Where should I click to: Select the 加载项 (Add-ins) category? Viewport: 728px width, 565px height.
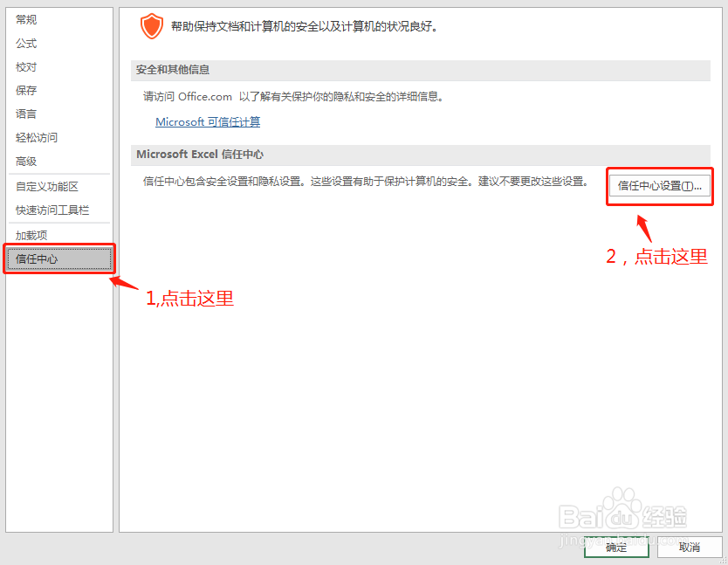(x=32, y=234)
